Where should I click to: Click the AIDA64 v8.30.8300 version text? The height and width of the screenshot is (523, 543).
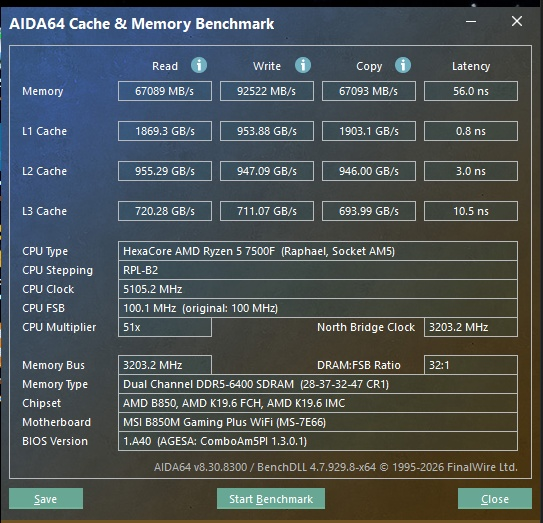click(336, 467)
